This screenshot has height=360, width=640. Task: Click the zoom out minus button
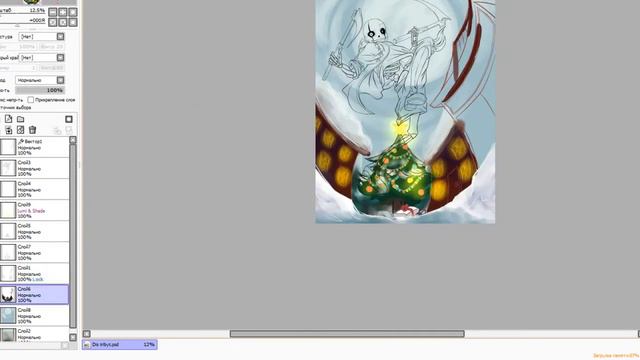[53, 12]
